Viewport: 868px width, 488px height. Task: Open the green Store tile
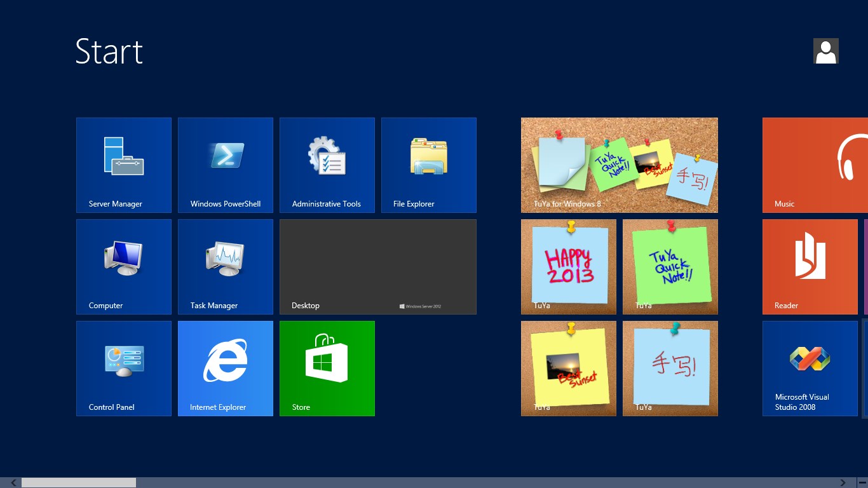327,369
